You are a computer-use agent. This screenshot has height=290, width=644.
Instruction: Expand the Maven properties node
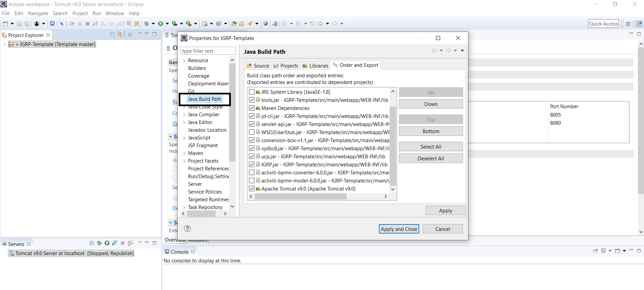(x=184, y=154)
